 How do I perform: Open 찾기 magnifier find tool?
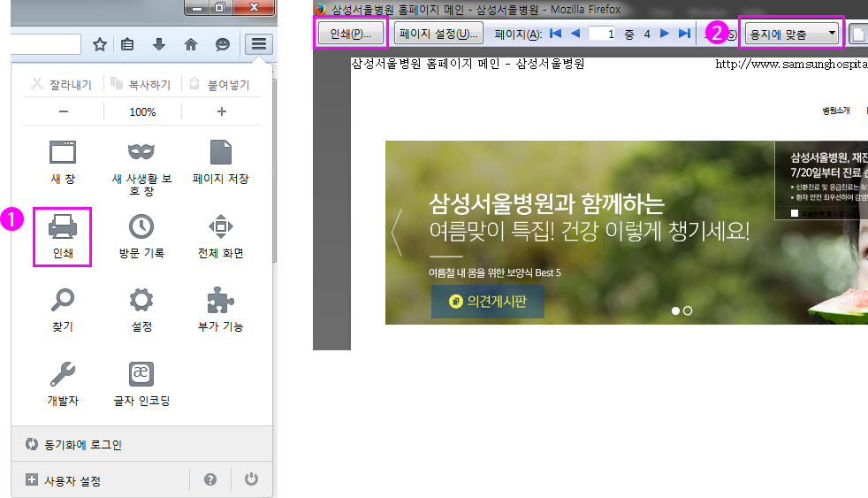63,310
